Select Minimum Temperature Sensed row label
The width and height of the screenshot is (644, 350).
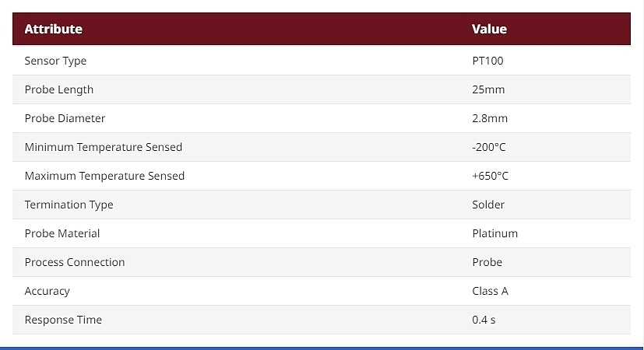click(104, 147)
